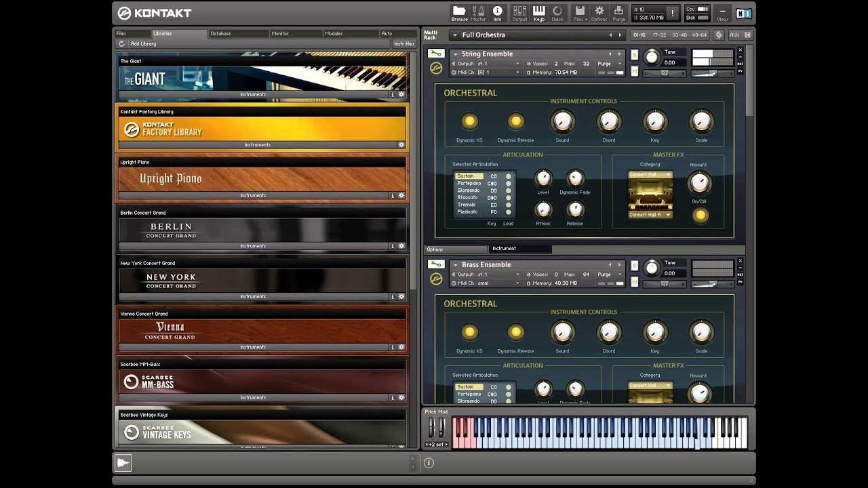Image resolution: width=868 pixels, height=488 pixels.
Task: Click the Sound knob on String Ensemble
Action: point(562,121)
